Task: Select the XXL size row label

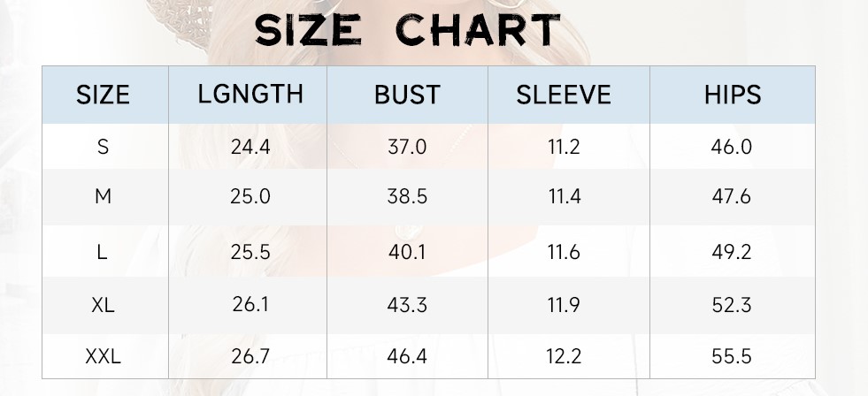Action: 103,357
